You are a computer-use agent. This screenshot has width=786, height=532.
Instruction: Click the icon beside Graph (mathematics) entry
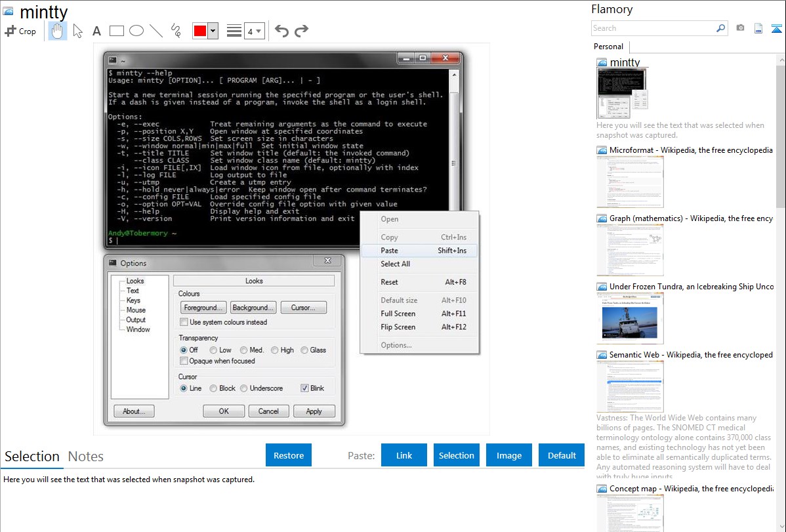(x=602, y=218)
